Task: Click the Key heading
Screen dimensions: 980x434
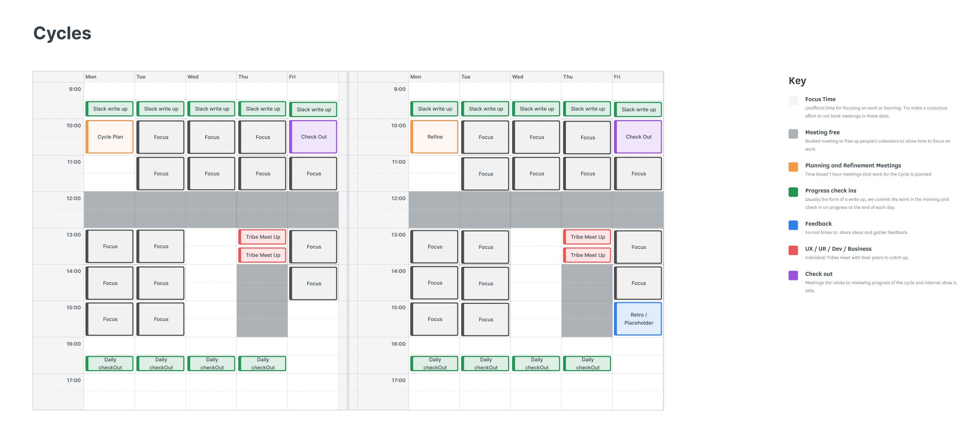Action: click(x=797, y=81)
